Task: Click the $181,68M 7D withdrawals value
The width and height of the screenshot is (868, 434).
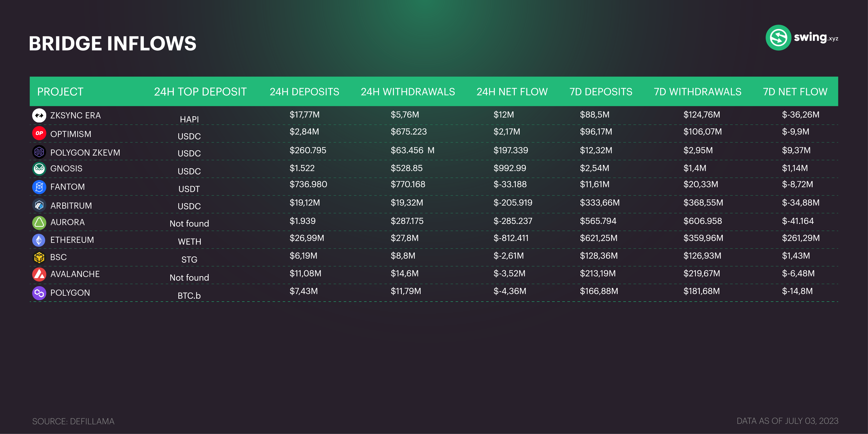Action: [x=702, y=291]
